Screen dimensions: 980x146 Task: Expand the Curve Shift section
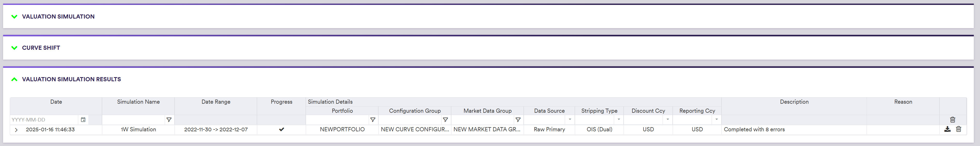click(x=14, y=48)
